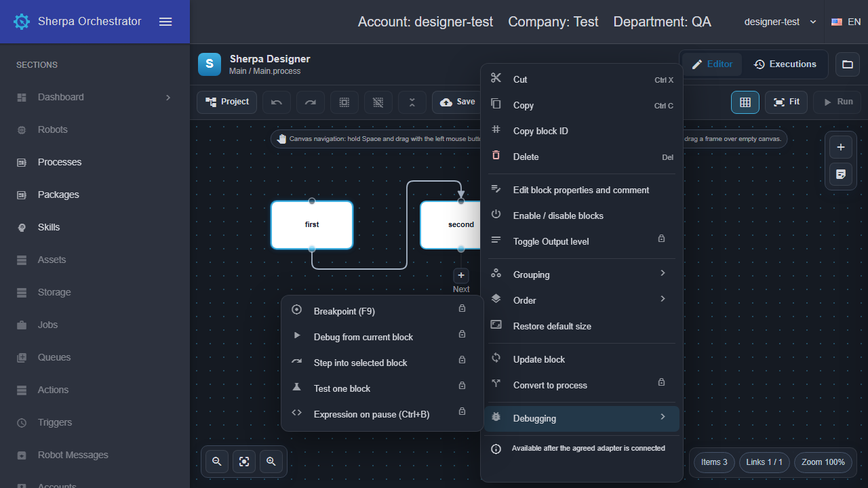Open Robot Messages in the sidebar
The width and height of the screenshot is (868, 488).
coord(95,455)
